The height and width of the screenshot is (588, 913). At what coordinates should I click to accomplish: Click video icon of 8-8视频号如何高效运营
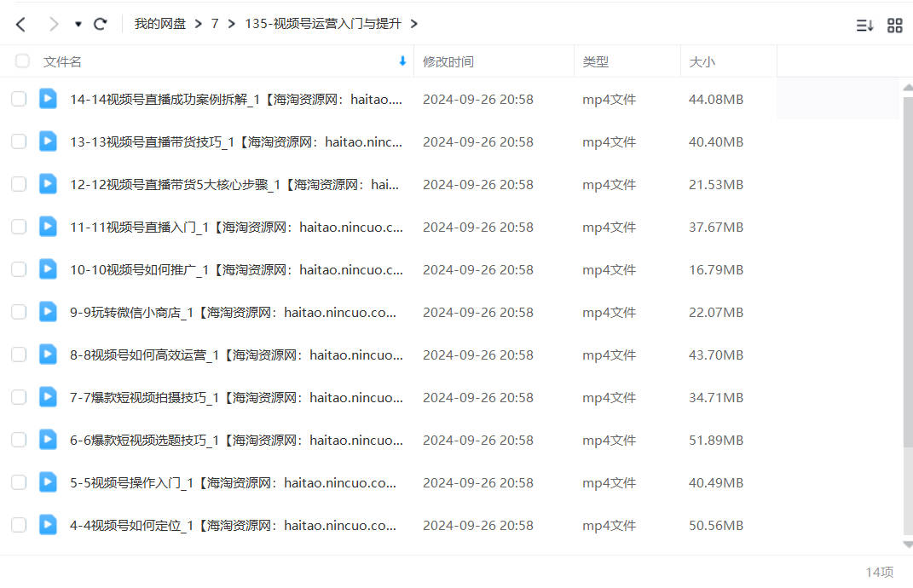[x=48, y=354]
